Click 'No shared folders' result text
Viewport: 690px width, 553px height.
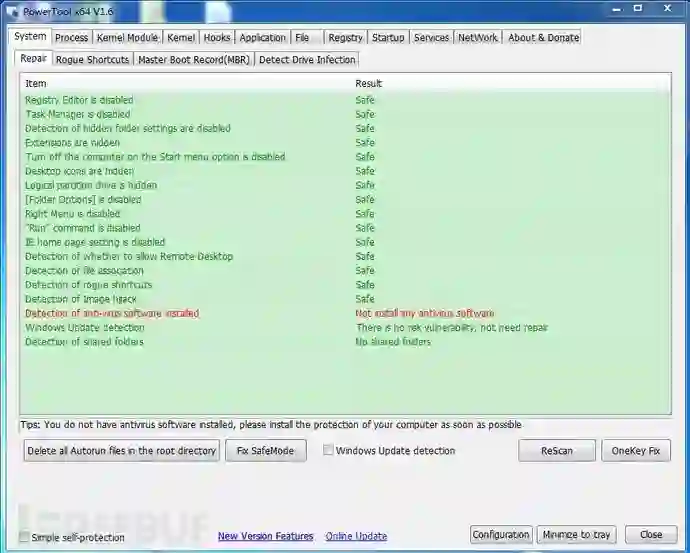tap(393, 342)
